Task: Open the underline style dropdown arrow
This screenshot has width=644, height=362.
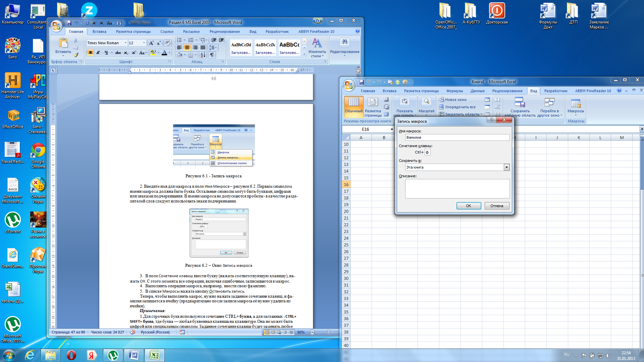Action: point(112,53)
